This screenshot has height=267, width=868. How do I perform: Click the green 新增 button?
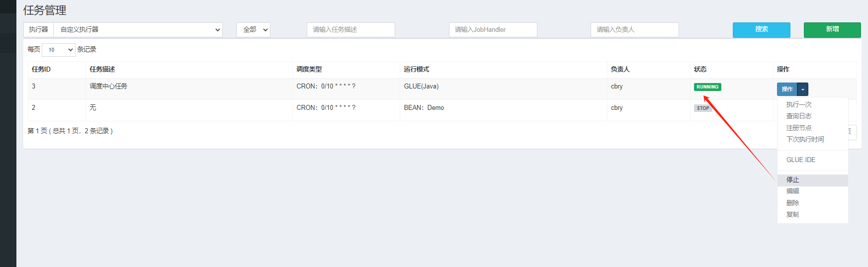[832, 30]
